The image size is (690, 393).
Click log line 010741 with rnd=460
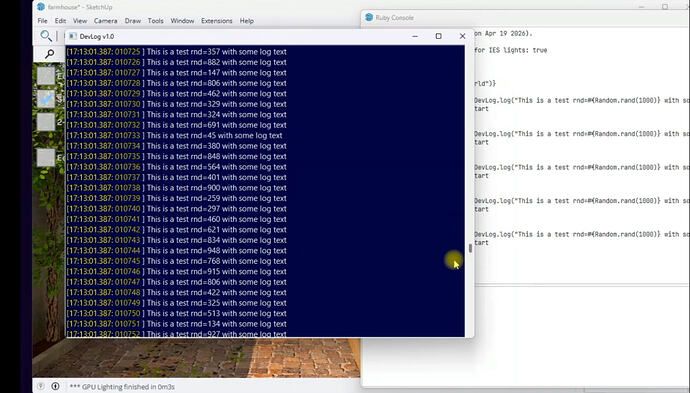pos(176,219)
